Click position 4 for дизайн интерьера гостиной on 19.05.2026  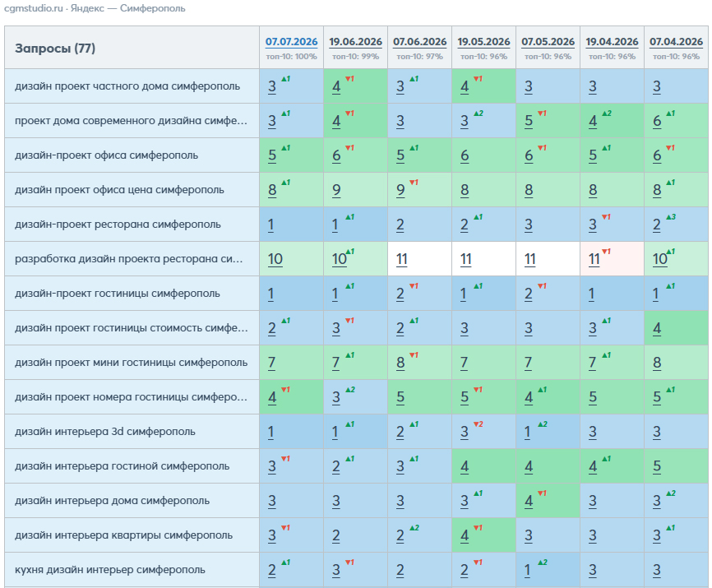tap(464, 465)
